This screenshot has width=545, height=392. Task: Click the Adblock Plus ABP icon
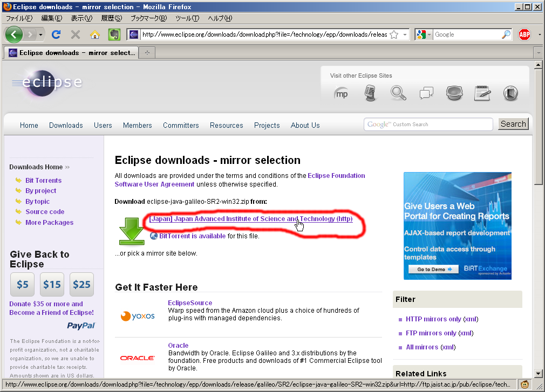click(x=524, y=35)
